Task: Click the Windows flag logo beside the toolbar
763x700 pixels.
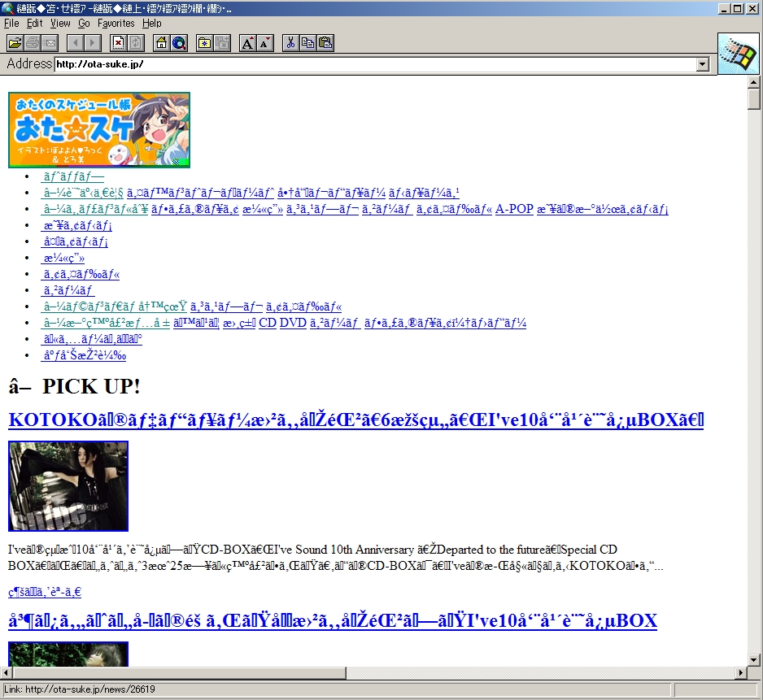Action: pyautogui.click(x=738, y=54)
